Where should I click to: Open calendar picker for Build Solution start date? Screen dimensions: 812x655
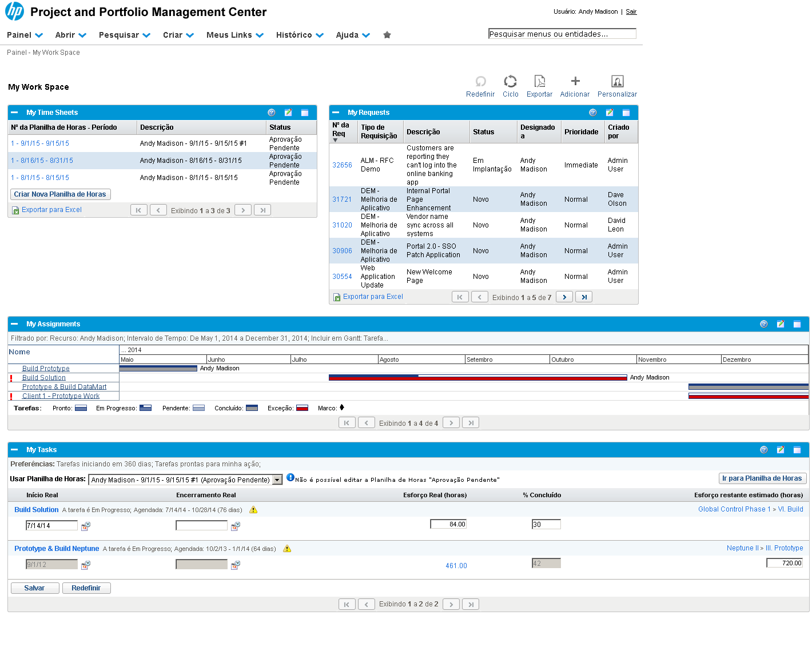pos(85,526)
